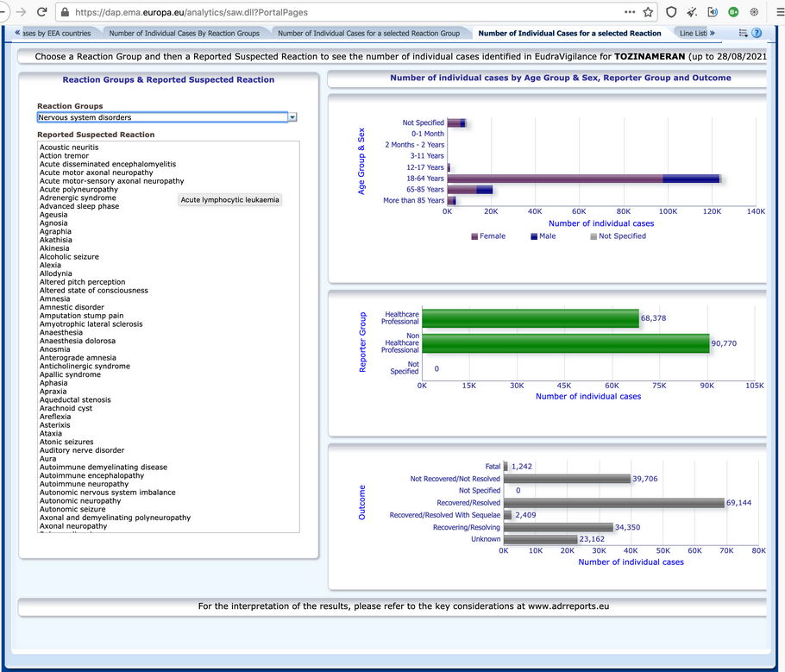Image resolution: width=785 pixels, height=672 pixels.
Task: Select Cases for a selected Reaction tab
Action: click(x=569, y=34)
